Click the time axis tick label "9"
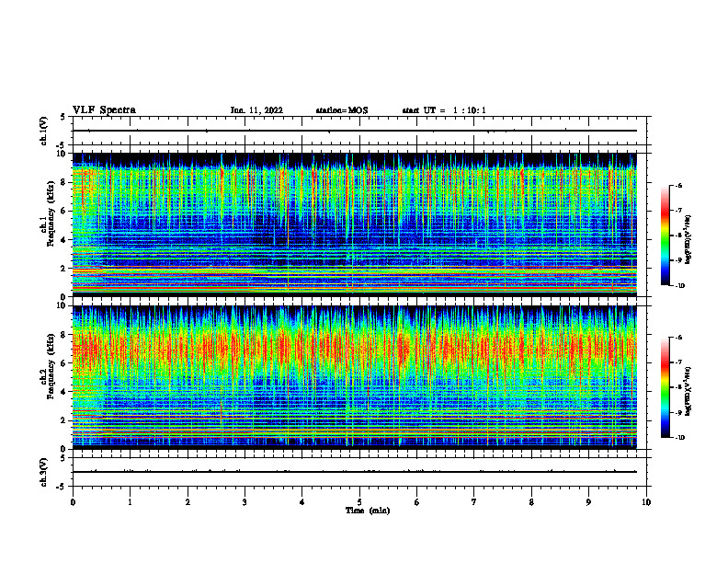Viewport: 728px width, 563px height. click(588, 502)
